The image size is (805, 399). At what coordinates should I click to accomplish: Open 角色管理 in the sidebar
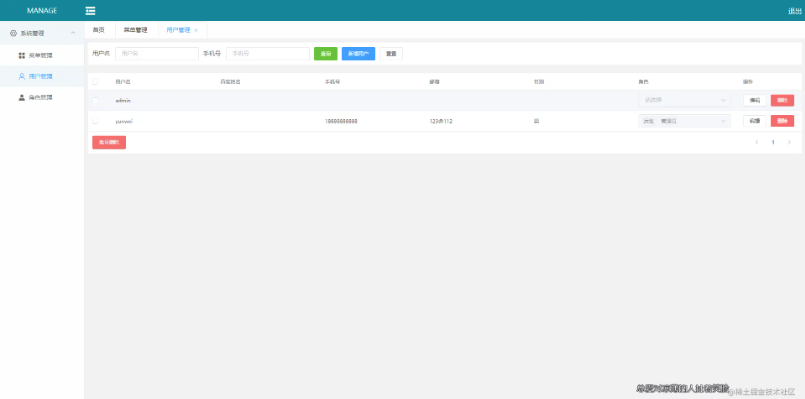(x=42, y=97)
